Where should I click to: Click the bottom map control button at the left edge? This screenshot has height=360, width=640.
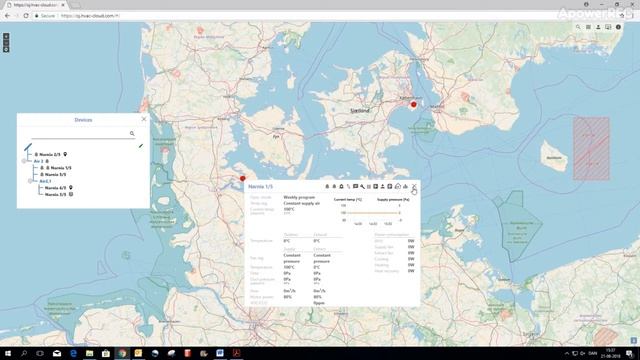(x=6, y=49)
